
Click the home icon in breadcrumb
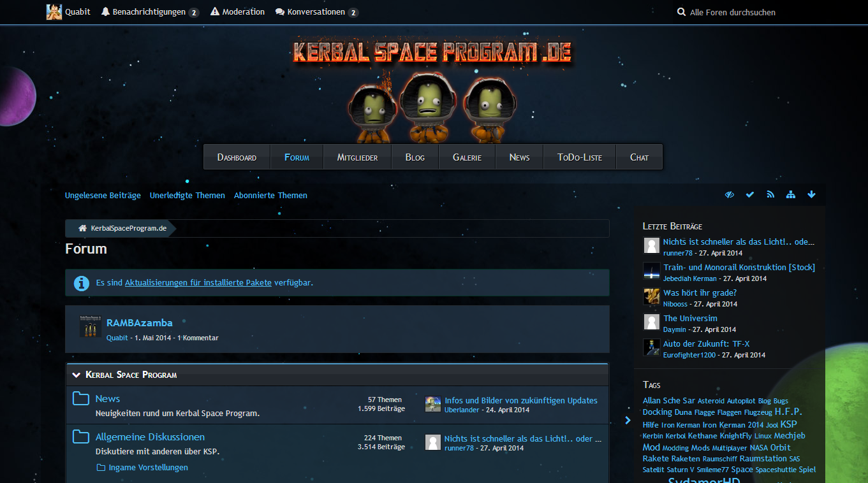82,228
